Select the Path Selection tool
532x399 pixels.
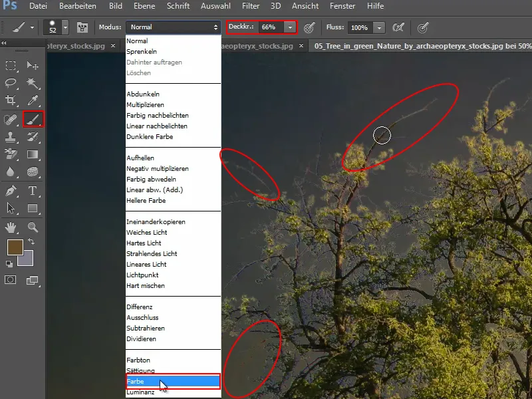point(11,208)
